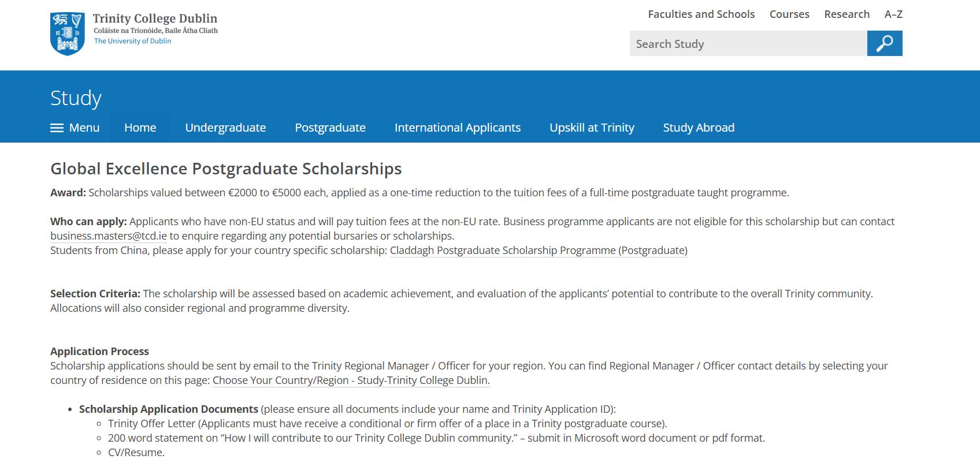Select Postgraduate in navigation bar
The height and width of the screenshot is (459, 980).
pos(330,128)
